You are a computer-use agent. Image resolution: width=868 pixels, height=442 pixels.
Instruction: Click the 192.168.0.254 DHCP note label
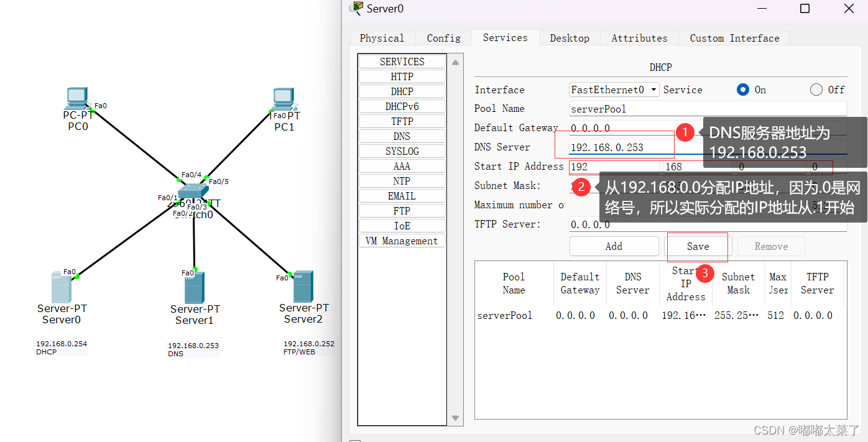[x=61, y=348]
